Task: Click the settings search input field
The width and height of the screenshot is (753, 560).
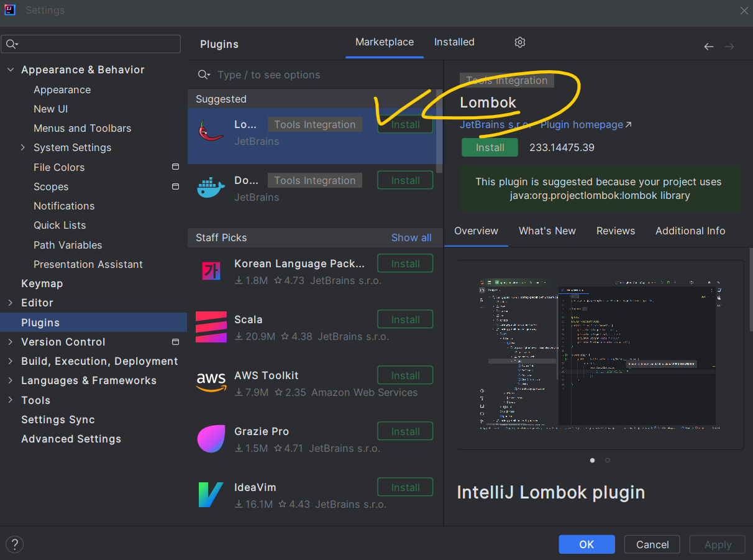Action: click(91, 44)
